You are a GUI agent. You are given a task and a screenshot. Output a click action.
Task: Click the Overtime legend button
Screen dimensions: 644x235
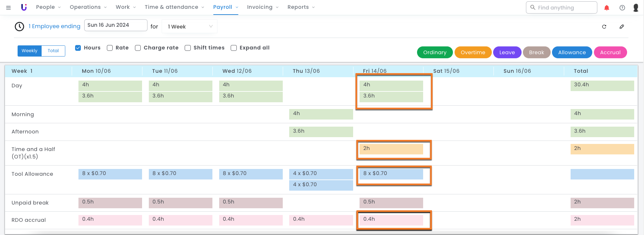click(473, 52)
